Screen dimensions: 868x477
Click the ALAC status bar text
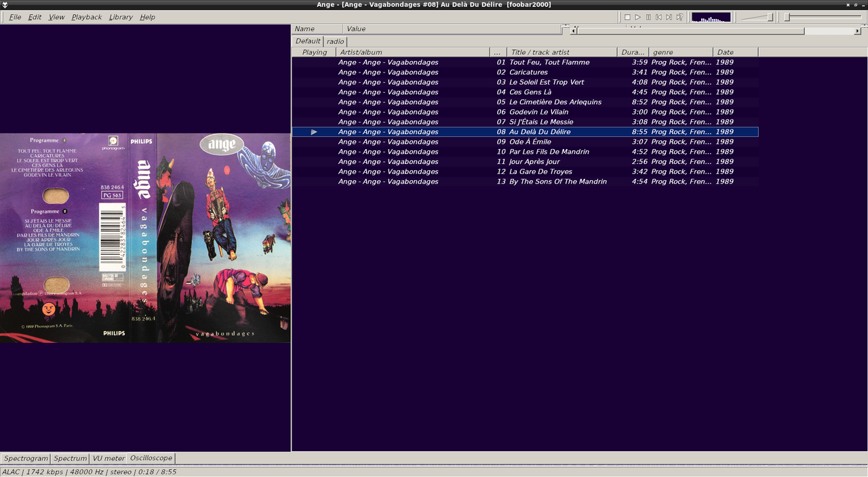coord(90,472)
